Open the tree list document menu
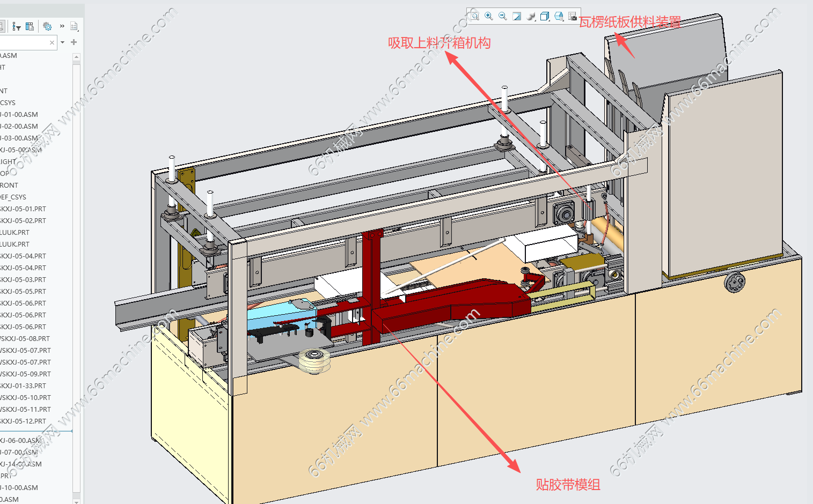Image resolution: width=813 pixels, height=504 pixels. pos(74,26)
